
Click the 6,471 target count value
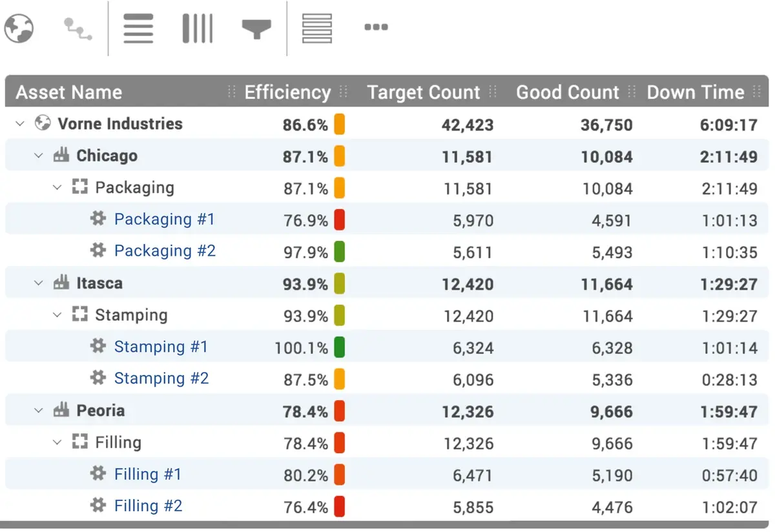point(473,476)
